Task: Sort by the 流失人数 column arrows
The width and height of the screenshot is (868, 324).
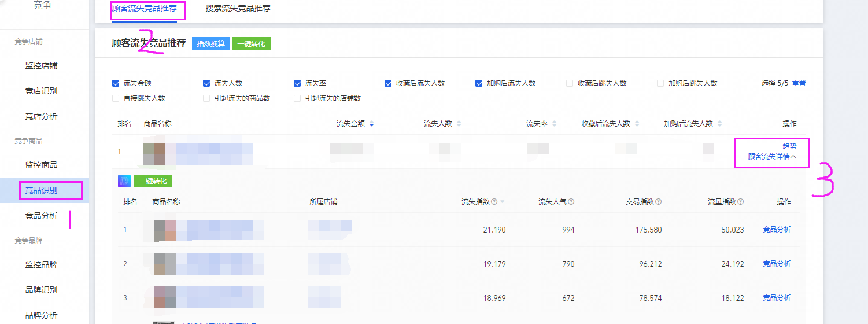Action: click(x=459, y=124)
